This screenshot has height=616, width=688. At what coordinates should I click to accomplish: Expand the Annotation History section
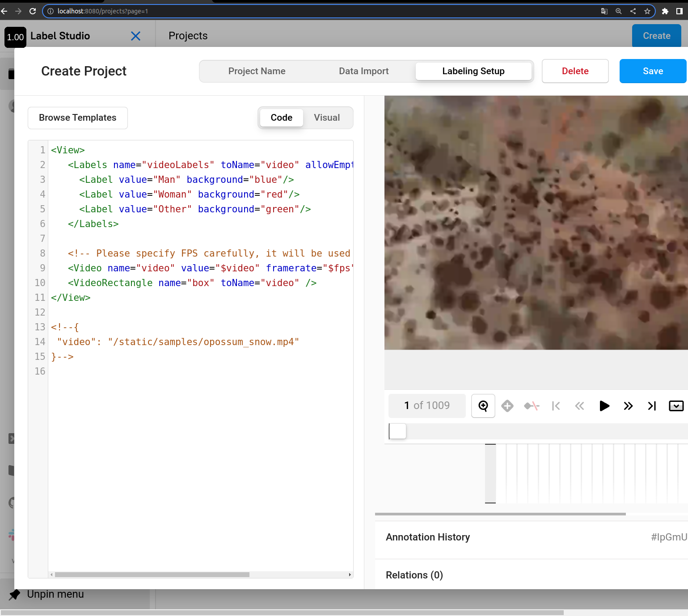pos(427,537)
